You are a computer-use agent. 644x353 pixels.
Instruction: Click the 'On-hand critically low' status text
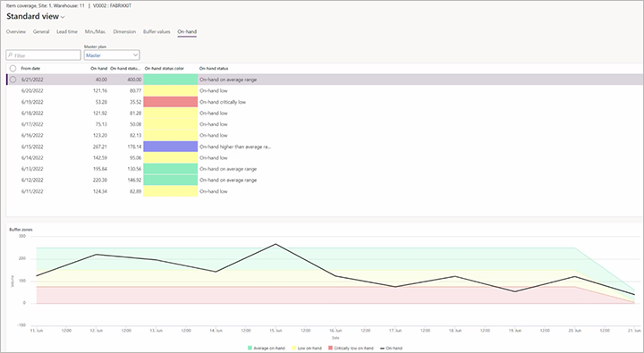[223, 102]
